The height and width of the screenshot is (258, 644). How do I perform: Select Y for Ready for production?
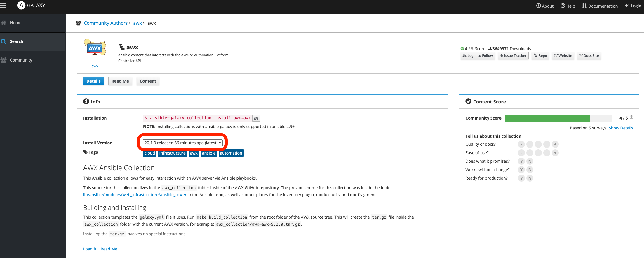pyautogui.click(x=521, y=178)
